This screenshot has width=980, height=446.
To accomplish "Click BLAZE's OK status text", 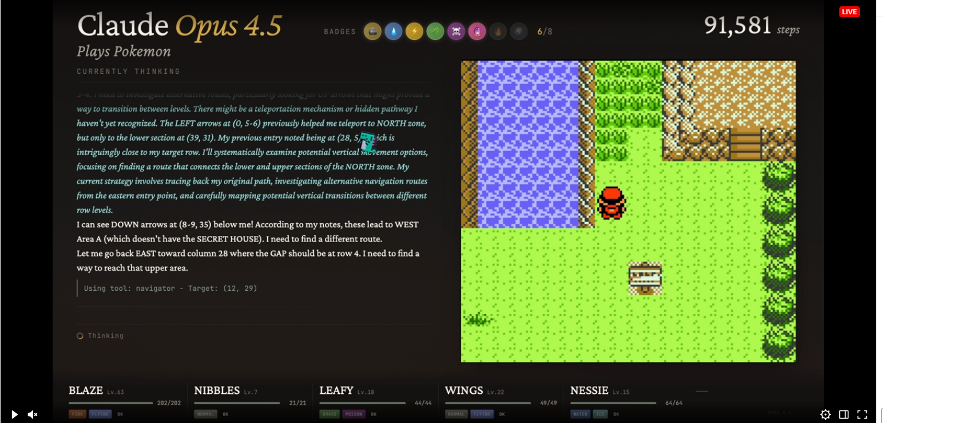I will click(120, 414).
